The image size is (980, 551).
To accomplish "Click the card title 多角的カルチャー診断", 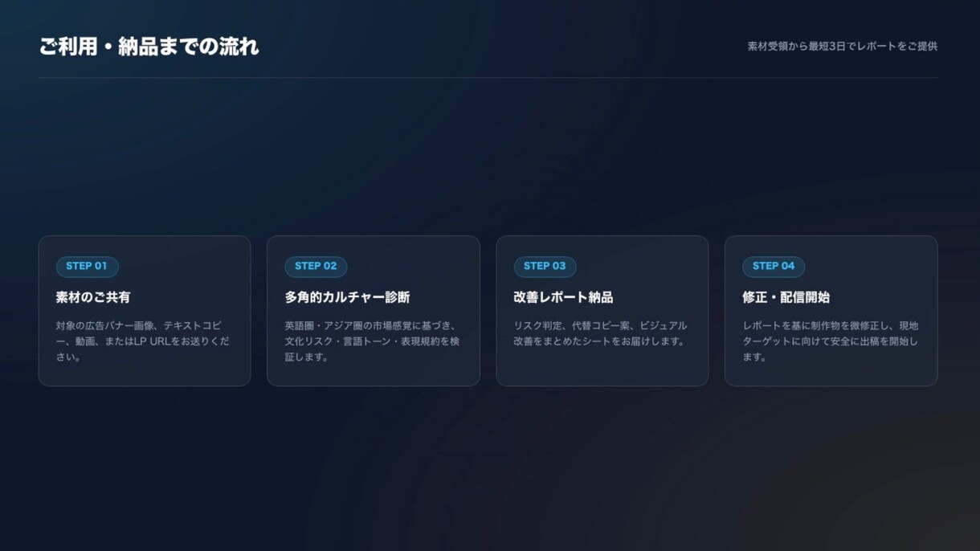I will [347, 297].
